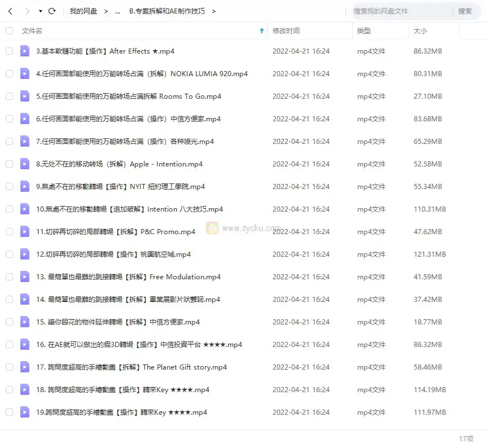Click the forward navigation arrow
Image resolution: width=487 pixels, height=448 pixels.
coord(27,11)
